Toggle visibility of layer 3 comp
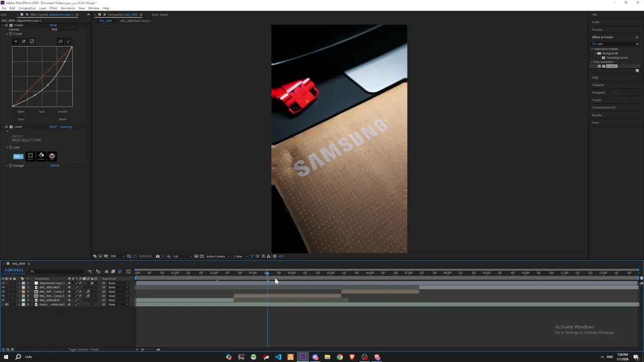 pyautogui.click(x=3, y=292)
